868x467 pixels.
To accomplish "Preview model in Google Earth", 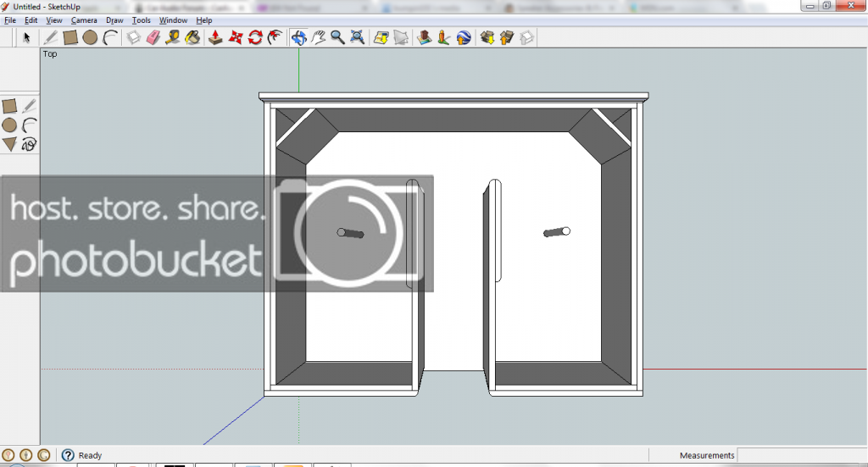I will click(x=464, y=37).
